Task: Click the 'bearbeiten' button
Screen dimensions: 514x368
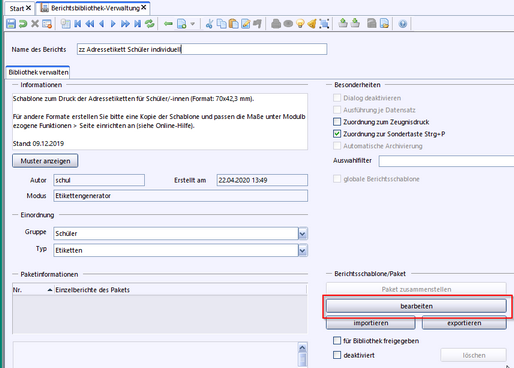Action: point(416,306)
